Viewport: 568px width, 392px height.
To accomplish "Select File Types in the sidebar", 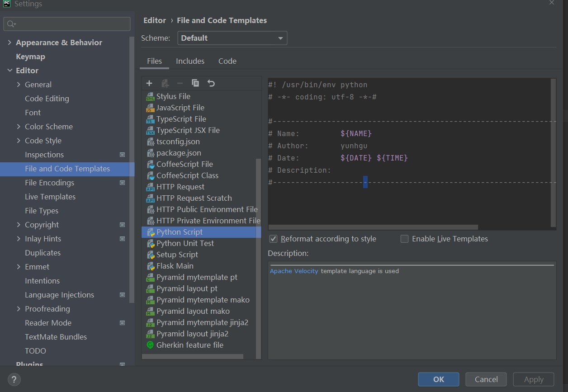I will click(x=42, y=211).
